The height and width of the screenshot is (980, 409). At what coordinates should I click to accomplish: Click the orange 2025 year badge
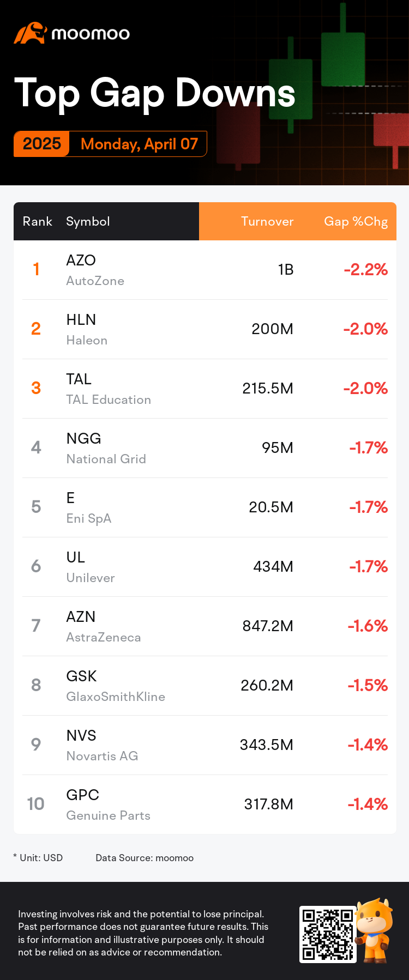click(x=42, y=144)
